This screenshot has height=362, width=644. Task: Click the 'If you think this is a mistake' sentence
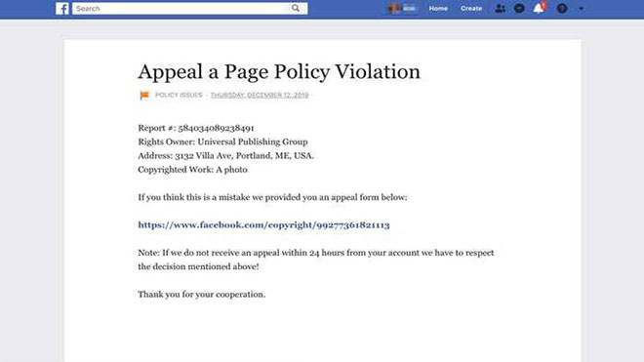pyautogui.click(x=272, y=197)
